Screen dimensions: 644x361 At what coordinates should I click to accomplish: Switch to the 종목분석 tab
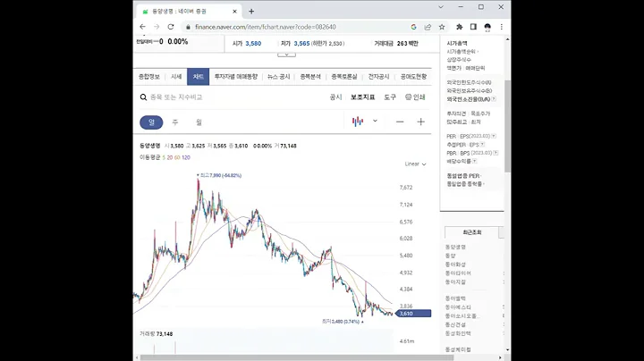[x=310, y=77]
